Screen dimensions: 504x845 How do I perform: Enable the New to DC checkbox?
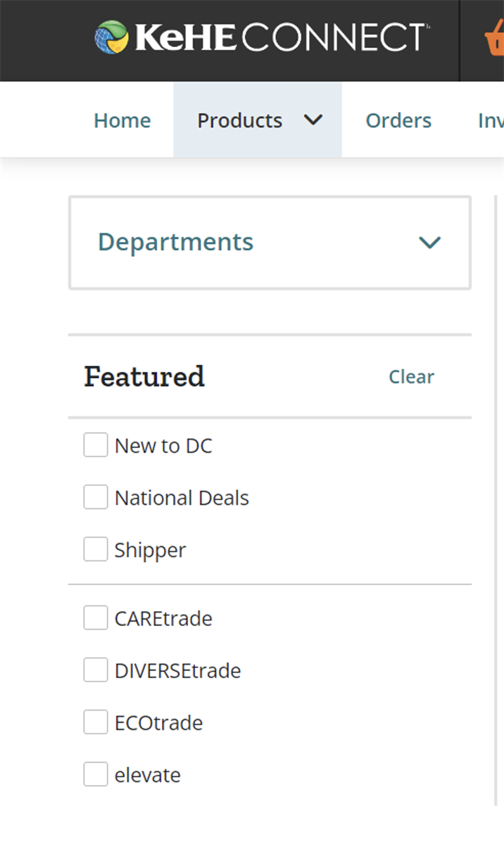[96, 445]
